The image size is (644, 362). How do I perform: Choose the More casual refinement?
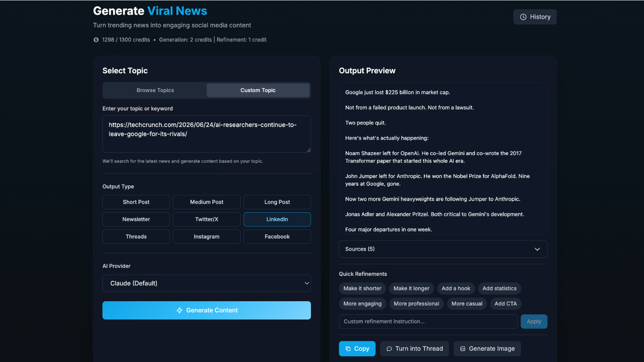(467, 304)
